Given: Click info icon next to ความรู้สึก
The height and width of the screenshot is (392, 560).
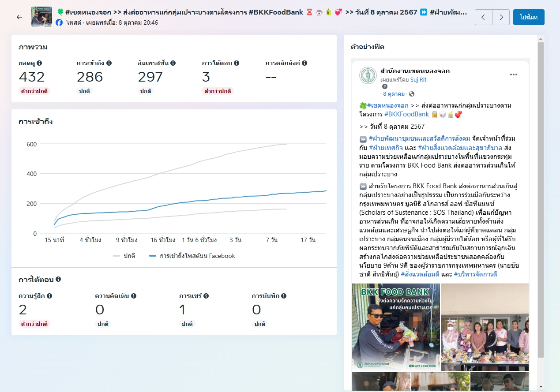Looking at the screenshot, I should [49, 296].
